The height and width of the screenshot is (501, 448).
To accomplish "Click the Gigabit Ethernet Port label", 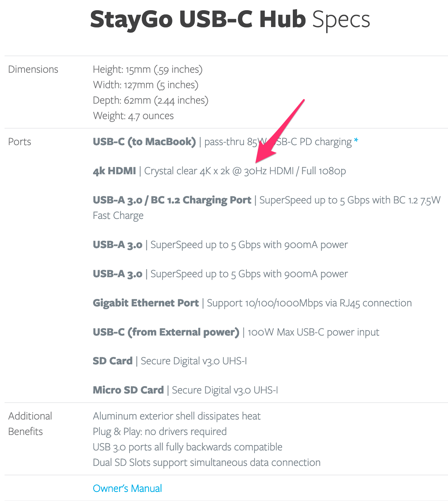I will pyautogui.click(x=146, y=303).
